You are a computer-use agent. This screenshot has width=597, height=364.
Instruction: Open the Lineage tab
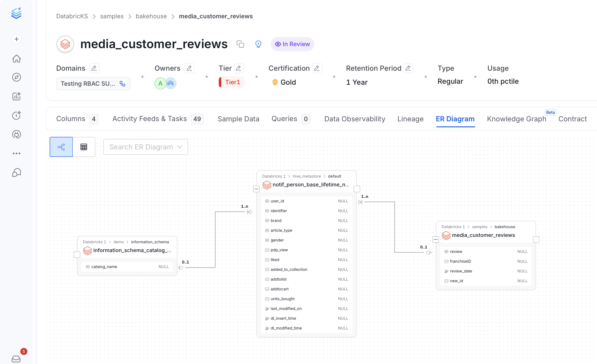pos(410,119)
